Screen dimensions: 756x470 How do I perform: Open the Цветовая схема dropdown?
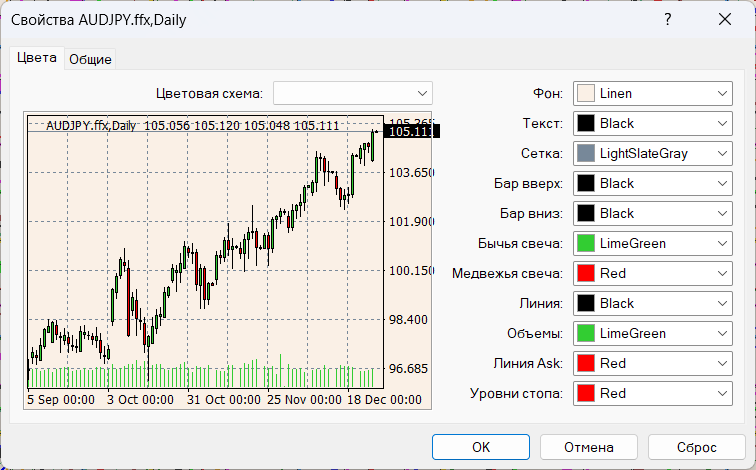(353, 93)
